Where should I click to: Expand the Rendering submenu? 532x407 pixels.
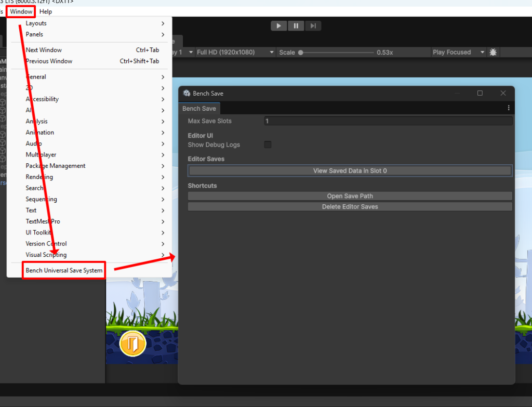tap(89, 177)
